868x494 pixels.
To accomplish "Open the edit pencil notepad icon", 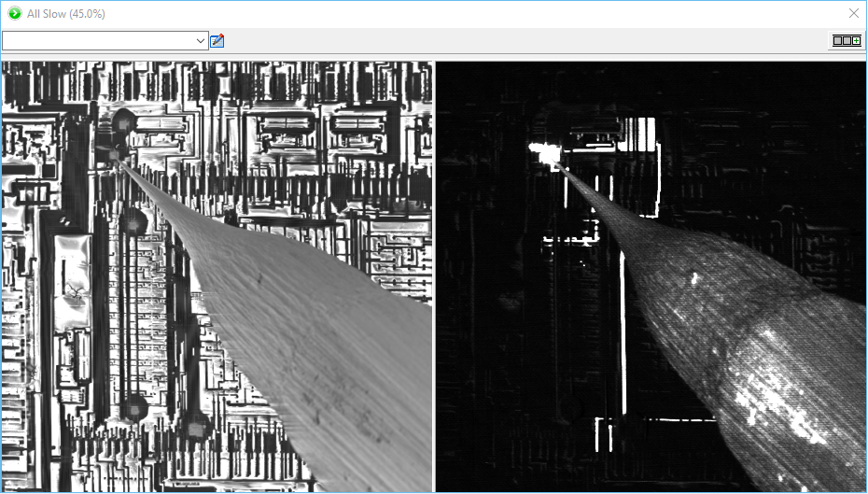I will 217,40.
